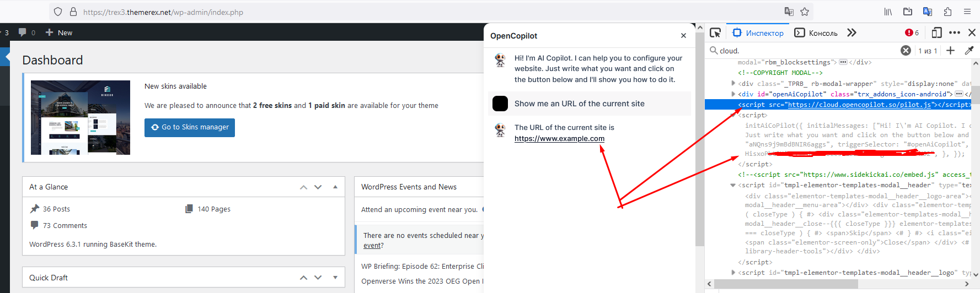The width and height of the screenshot is (980, 293).
Task: Click the shield tracking protection icon
Action: pos(58,12)
